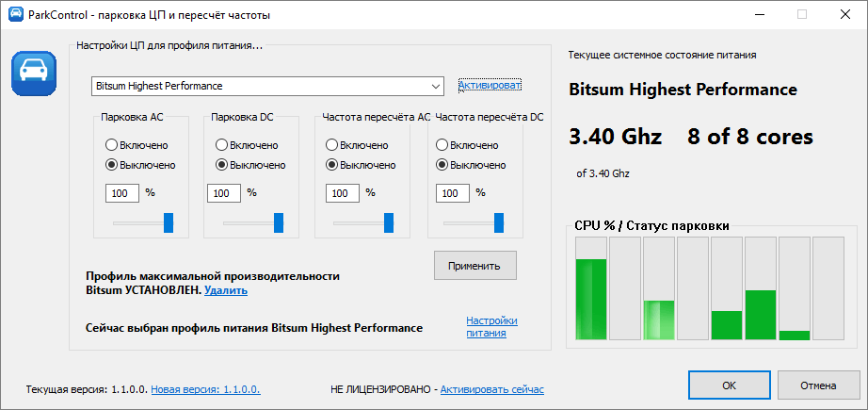
Task: Click the Парковка DC percent input field
Action: (224, 193)
